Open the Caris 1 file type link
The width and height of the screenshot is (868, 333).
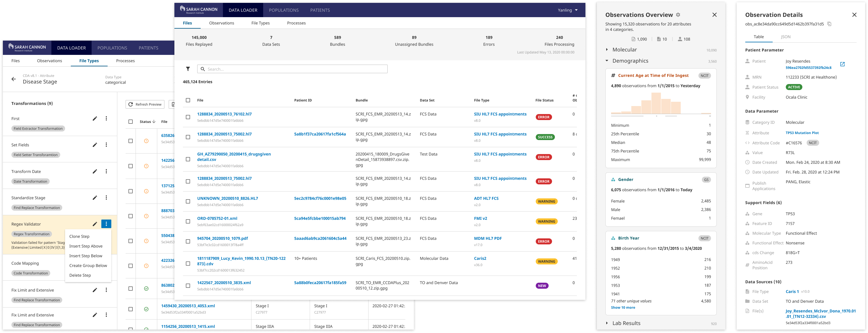point(792,292)
